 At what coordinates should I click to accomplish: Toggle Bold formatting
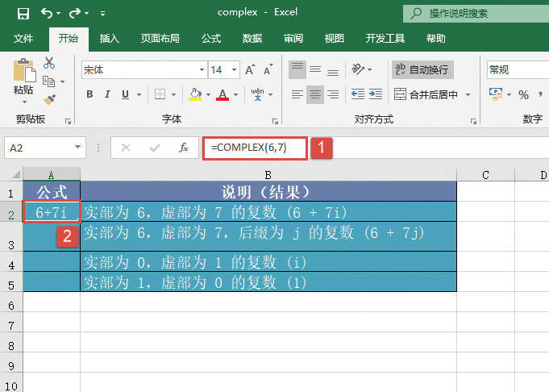pos(89,95)
